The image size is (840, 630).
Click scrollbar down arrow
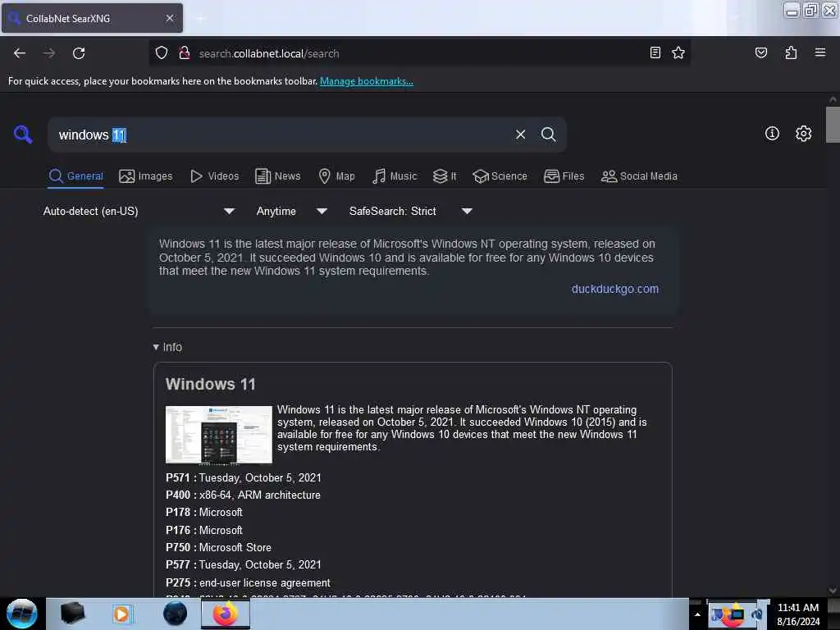[x=833, y=591]
